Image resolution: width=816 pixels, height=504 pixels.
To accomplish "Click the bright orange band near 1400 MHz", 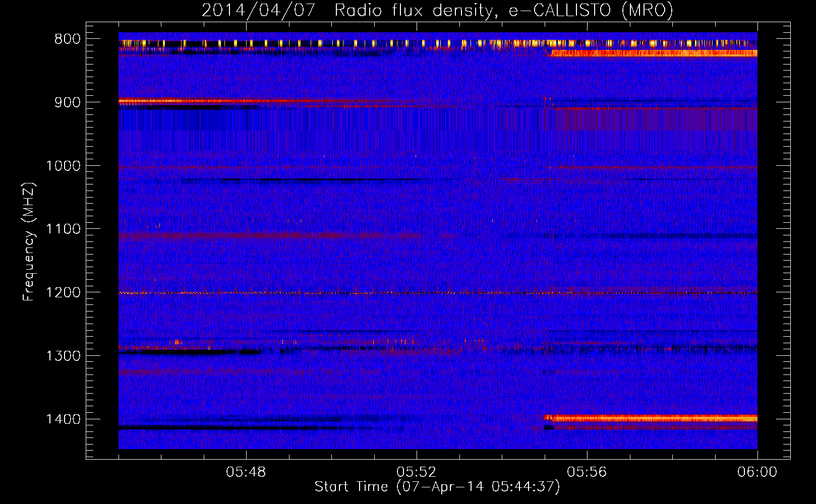I will (x=651, y=418).
